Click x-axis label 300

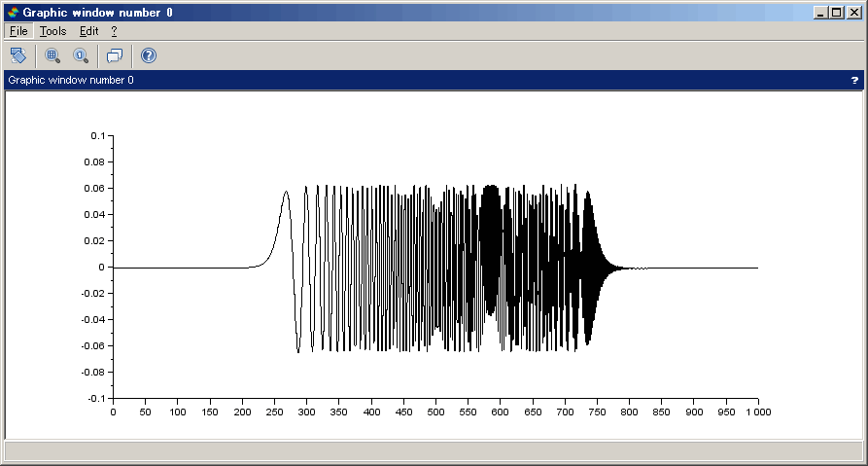click(307, 412)
